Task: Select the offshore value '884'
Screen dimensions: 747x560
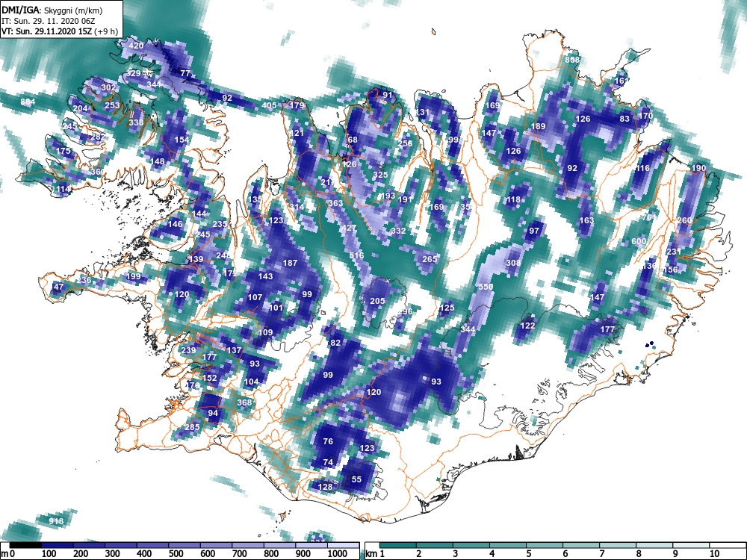Action: [x=28, y=102]
